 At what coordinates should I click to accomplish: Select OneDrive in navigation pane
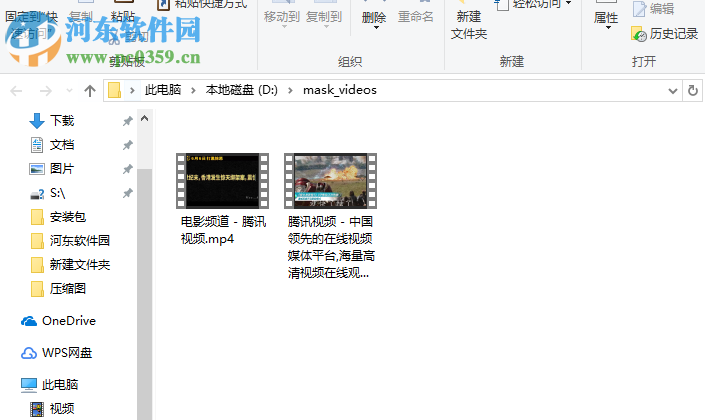(x=69, y=321)
